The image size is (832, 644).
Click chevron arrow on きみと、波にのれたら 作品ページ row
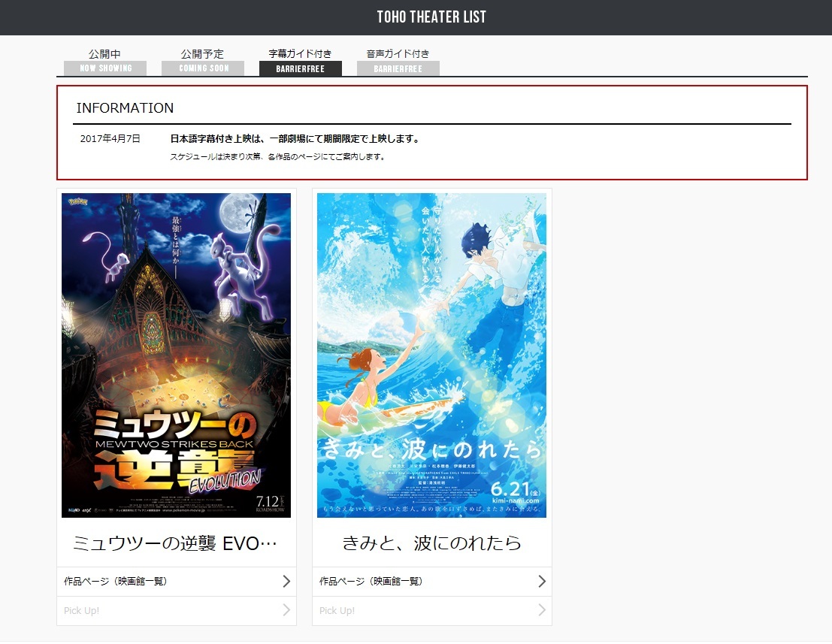point(542,582)
